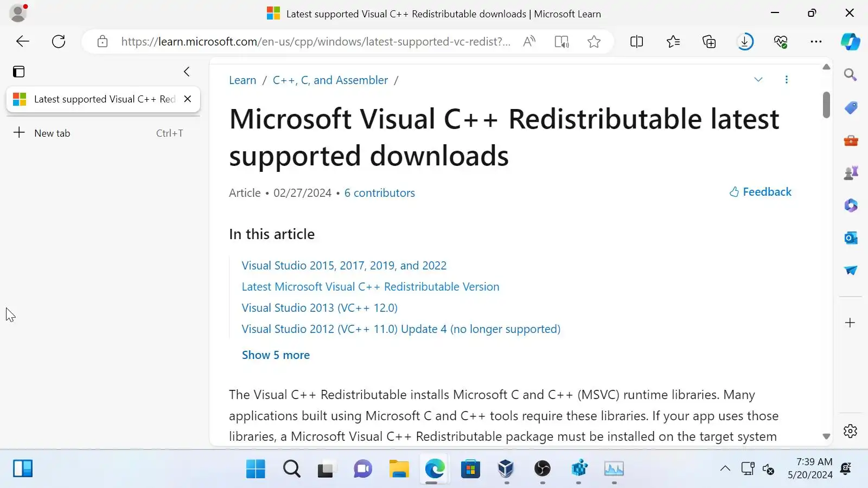
Task: Open the chat app from taskbar
Action: point(363,468)
